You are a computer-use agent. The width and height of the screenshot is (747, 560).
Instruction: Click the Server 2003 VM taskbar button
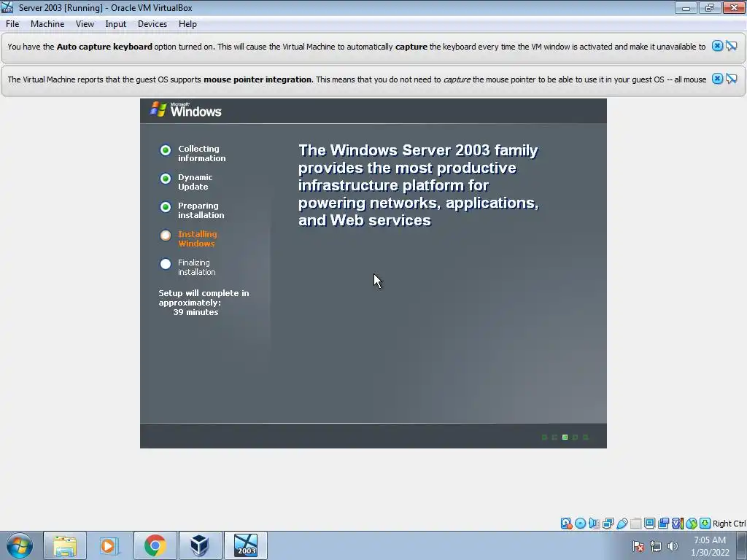246,545
